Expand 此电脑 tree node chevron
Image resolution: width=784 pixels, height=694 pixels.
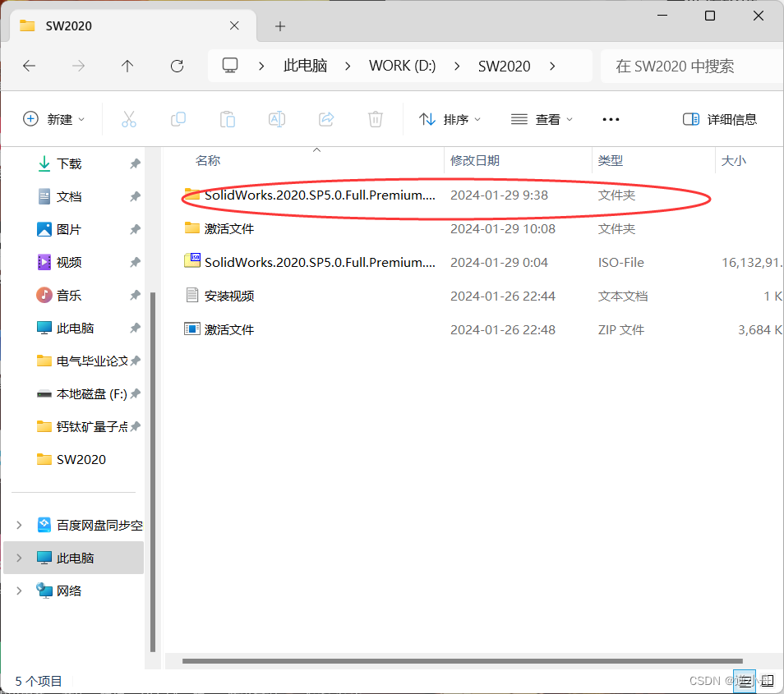click(19, 558)
